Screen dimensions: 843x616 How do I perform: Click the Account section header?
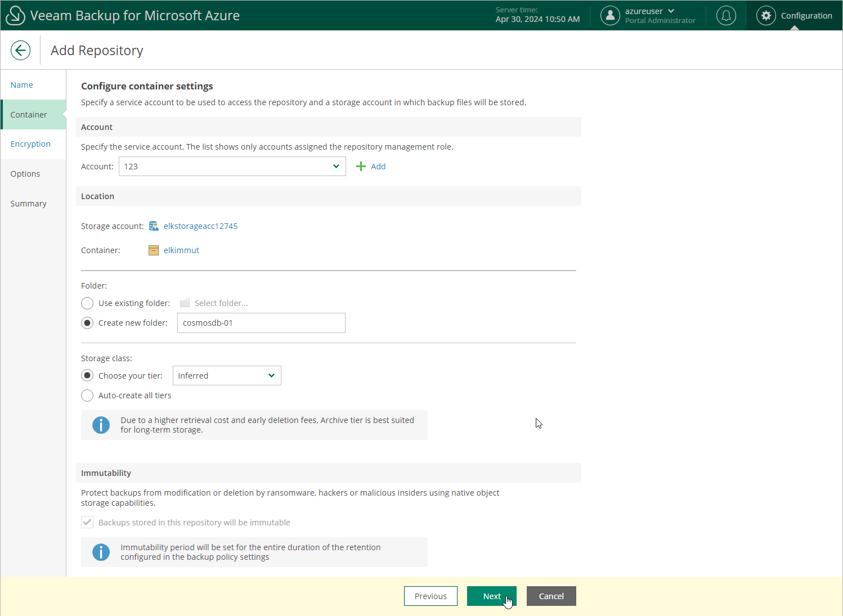pyautogui.click(x=329, y=127)
